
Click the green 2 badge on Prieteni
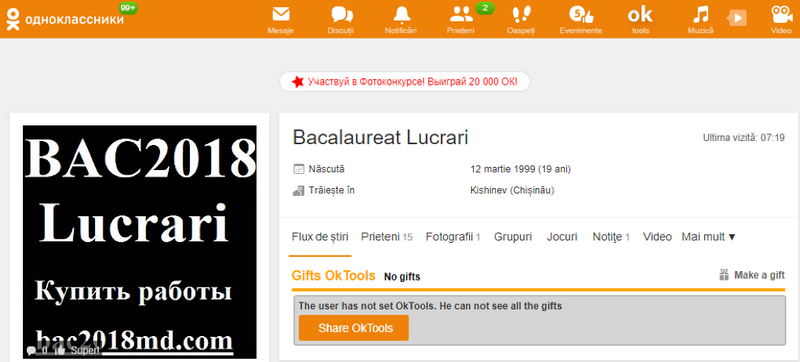coord(485,8)
